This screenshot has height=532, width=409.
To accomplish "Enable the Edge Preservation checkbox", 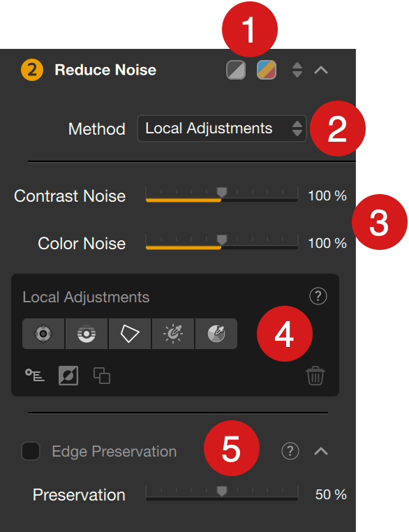I will click(x=31, y=451).
